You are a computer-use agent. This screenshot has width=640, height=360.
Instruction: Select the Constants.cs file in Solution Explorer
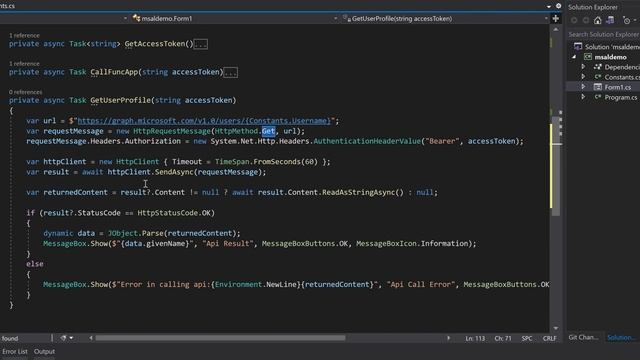click(x=622, y=77)
